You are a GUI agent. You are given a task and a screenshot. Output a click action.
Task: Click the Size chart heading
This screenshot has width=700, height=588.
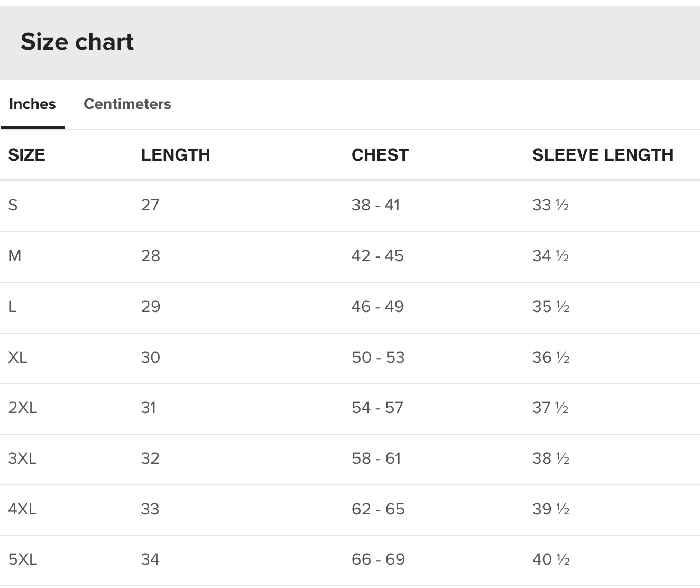pyautogui.click(x=77, y=42)
